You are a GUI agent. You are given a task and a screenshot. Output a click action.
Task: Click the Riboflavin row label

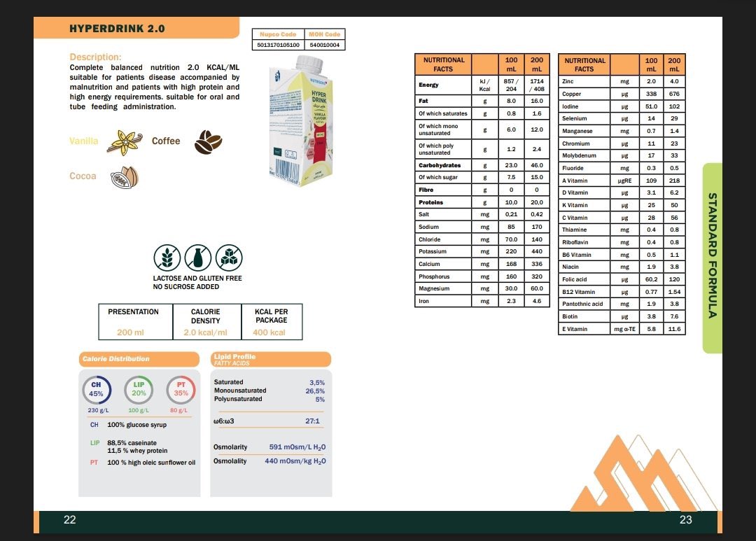click(575, 242)
